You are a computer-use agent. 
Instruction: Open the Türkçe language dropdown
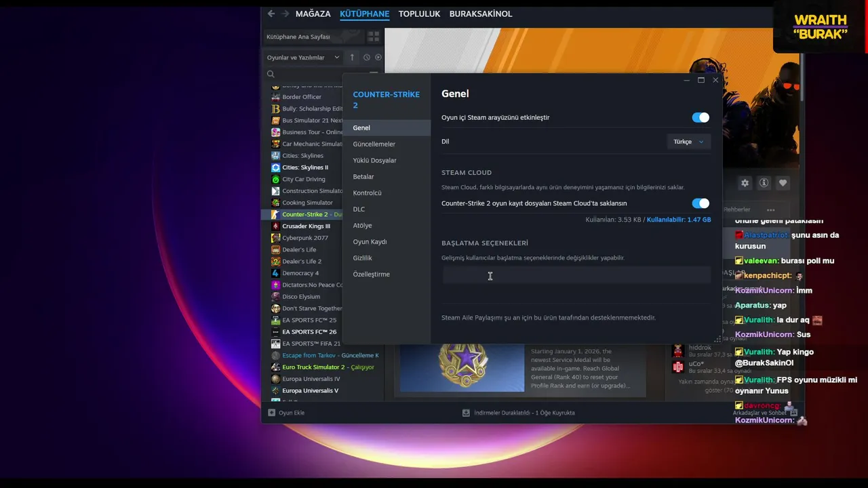689,142
